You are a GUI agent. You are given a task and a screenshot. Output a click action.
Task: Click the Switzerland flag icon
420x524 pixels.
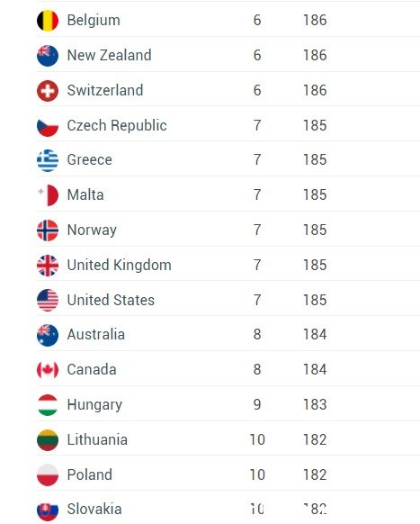click(48, 91)
